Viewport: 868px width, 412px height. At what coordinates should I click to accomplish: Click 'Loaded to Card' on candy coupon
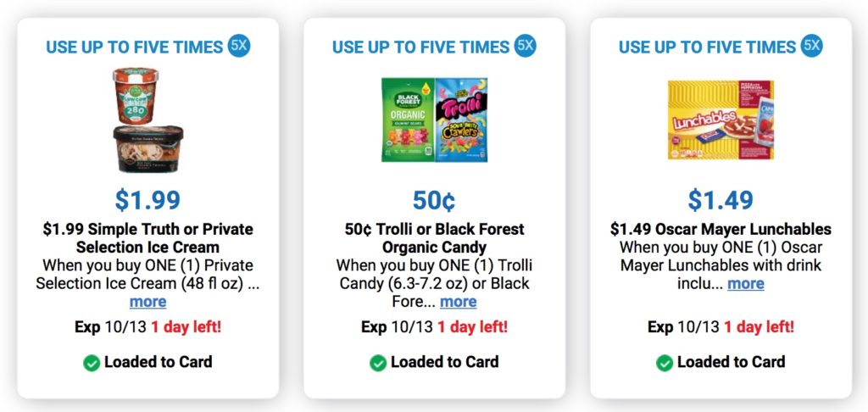coord(444,362)
